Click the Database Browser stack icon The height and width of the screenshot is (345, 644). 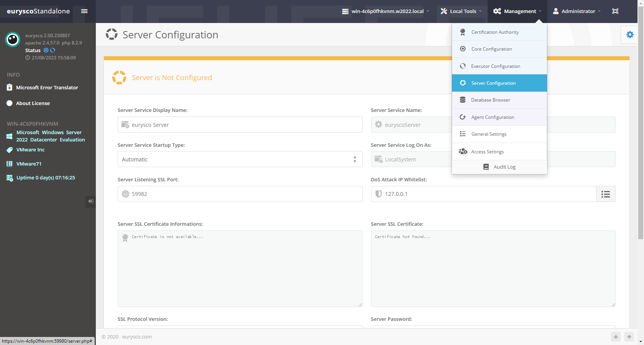click(x=463, y=100)
